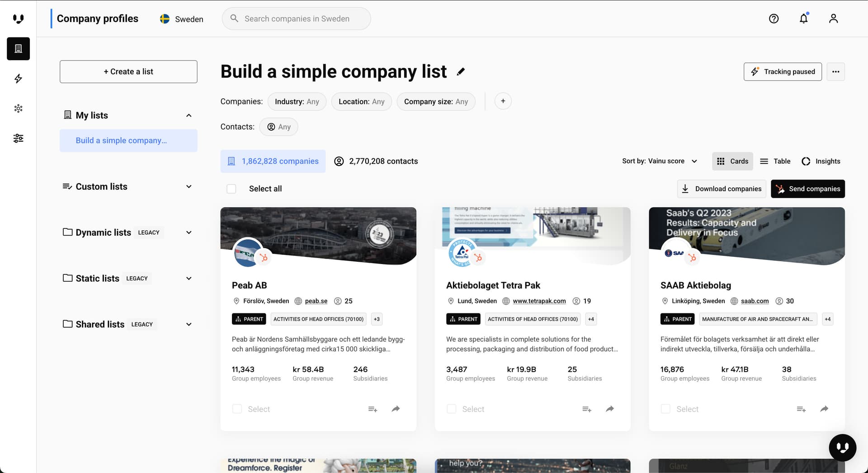868x473 pixels.
Task: Tick the Select checkbox on Peab AB
Action: 237,409
